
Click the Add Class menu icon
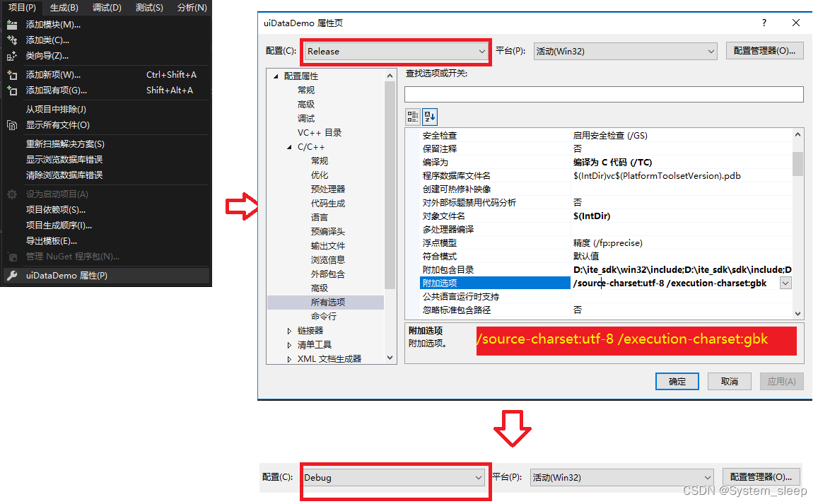coord(12,40)
